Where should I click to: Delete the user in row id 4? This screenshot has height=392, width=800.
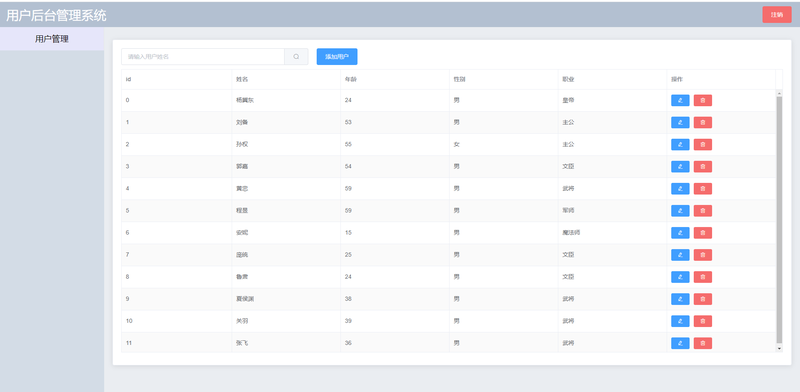[x=703, y=189]
